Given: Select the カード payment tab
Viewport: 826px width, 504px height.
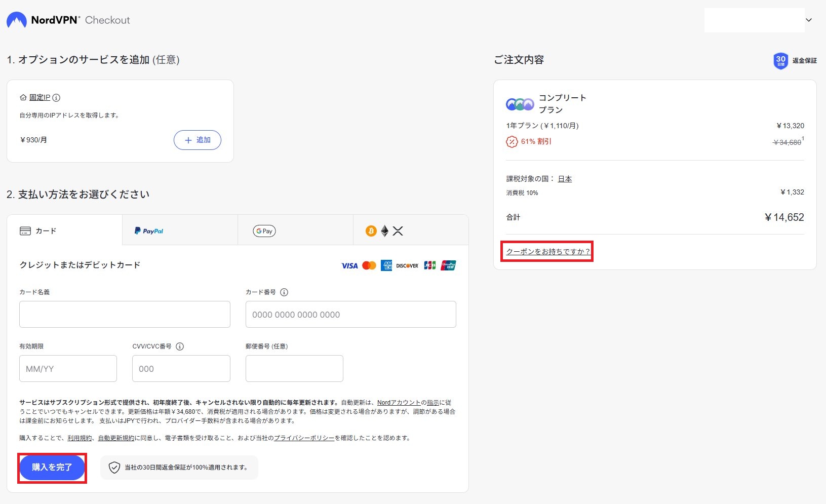Looking at the screenshot, I should [x=64, y=231].
